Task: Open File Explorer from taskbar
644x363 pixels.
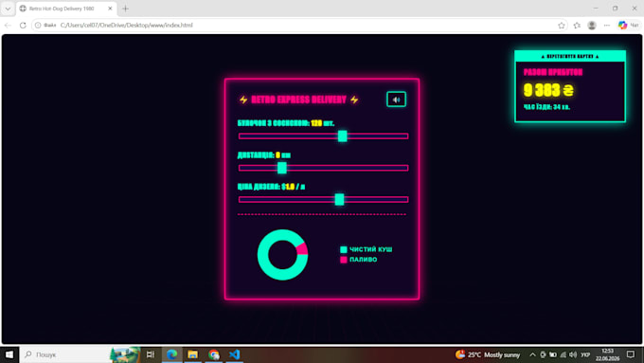Action: click(192, 354)
